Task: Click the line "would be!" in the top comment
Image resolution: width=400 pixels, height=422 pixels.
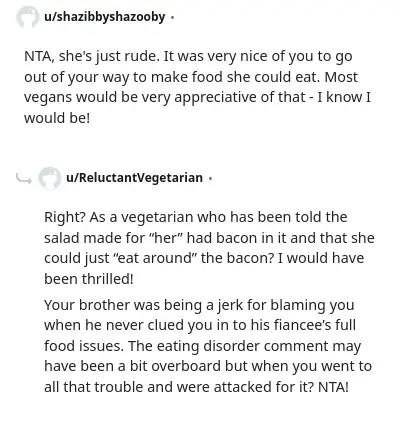Action: coord(57,118)
